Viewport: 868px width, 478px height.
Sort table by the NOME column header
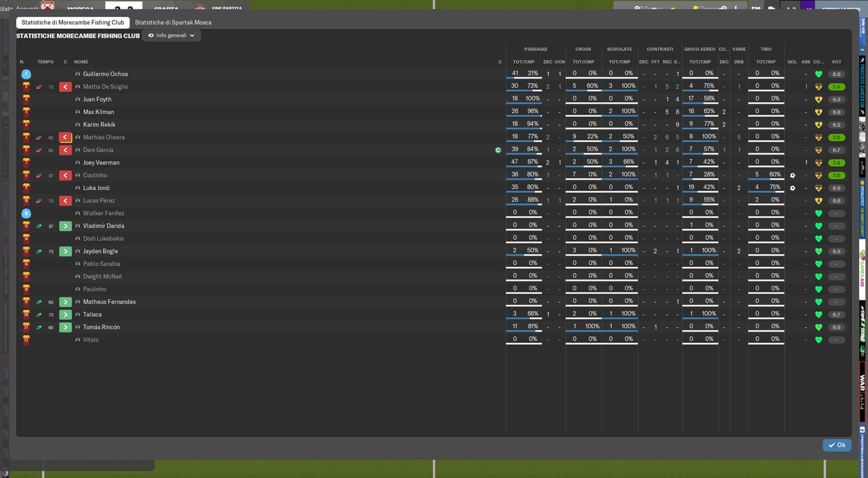[81, 62]
